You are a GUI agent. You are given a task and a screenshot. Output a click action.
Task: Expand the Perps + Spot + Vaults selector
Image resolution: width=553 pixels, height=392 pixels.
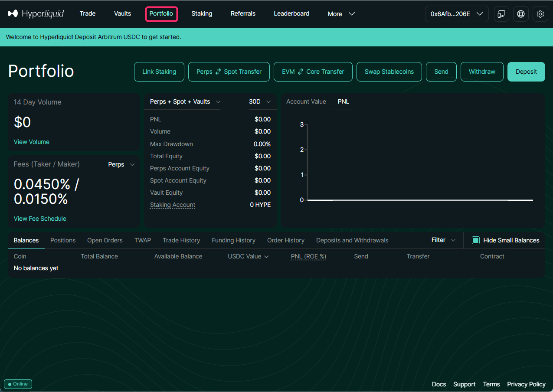click(185, 101)
